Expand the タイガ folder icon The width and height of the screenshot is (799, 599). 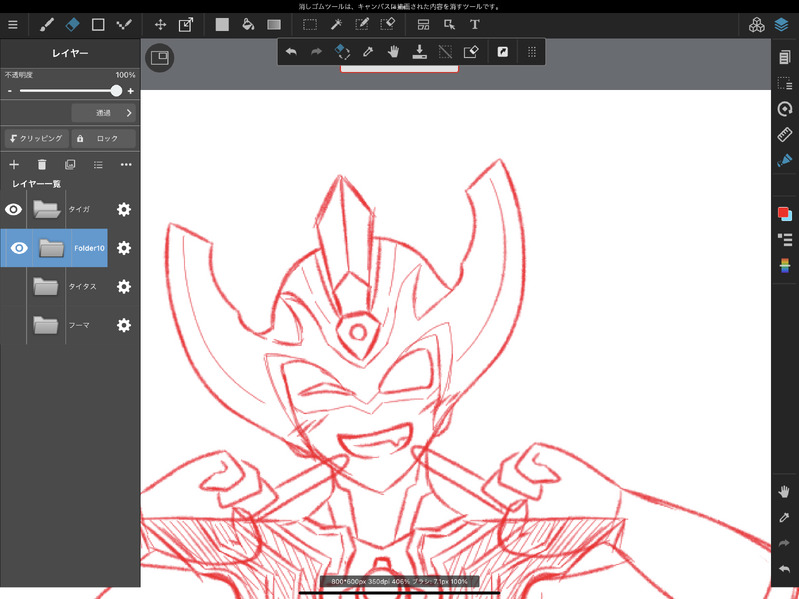point(46,209)
